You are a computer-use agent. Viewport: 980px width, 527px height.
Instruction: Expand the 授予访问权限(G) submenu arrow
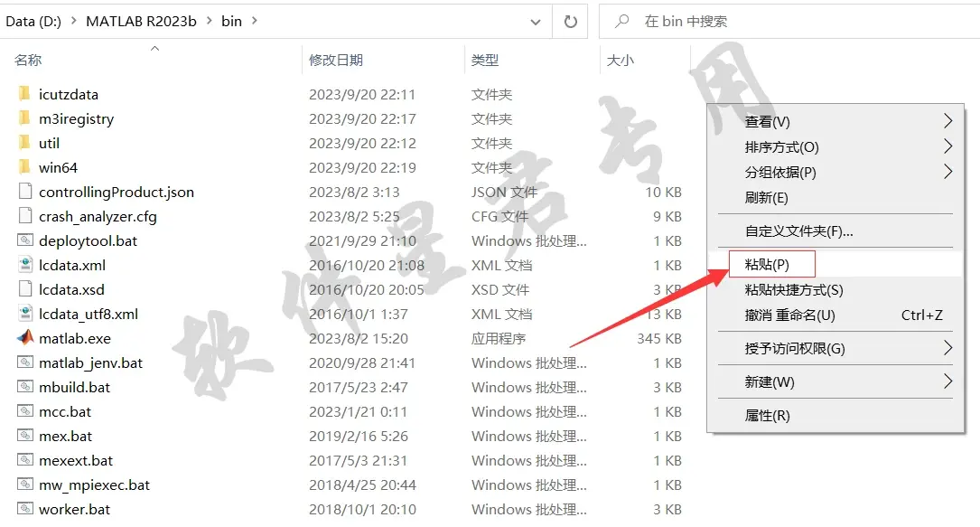click(947, 348)
